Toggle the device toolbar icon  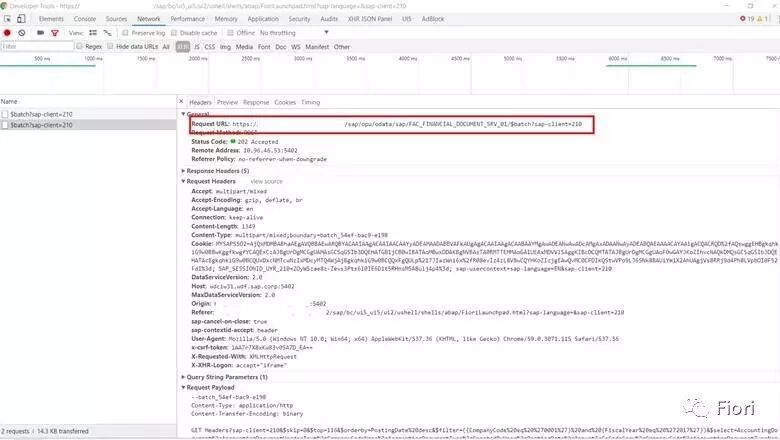21,19
